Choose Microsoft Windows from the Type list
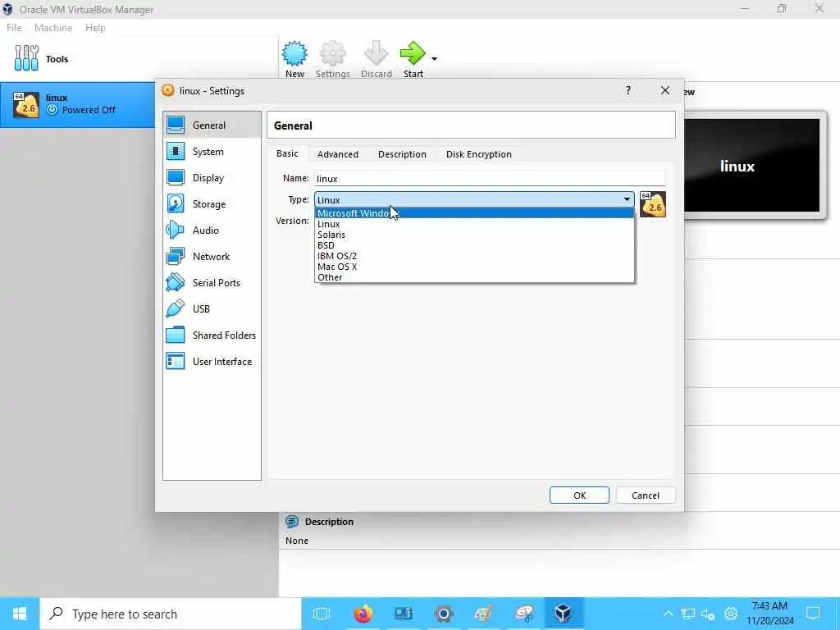Viewport: 840px width, 630px height. tap(474, 213)
